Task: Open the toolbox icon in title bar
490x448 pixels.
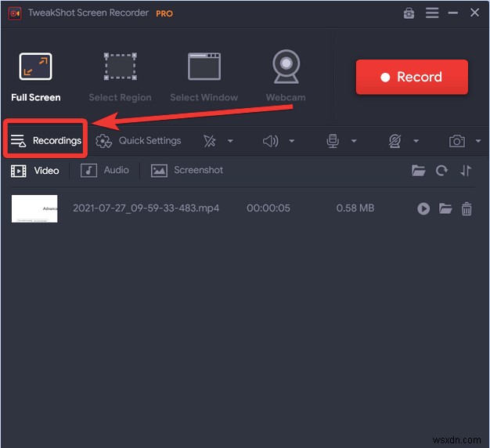Action: [409, 13]
